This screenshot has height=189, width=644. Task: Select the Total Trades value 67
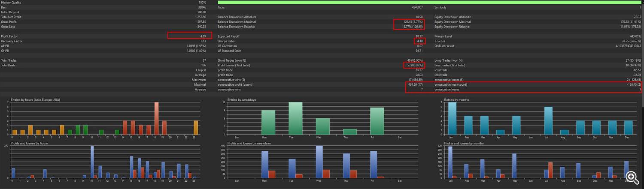(204, 60)
